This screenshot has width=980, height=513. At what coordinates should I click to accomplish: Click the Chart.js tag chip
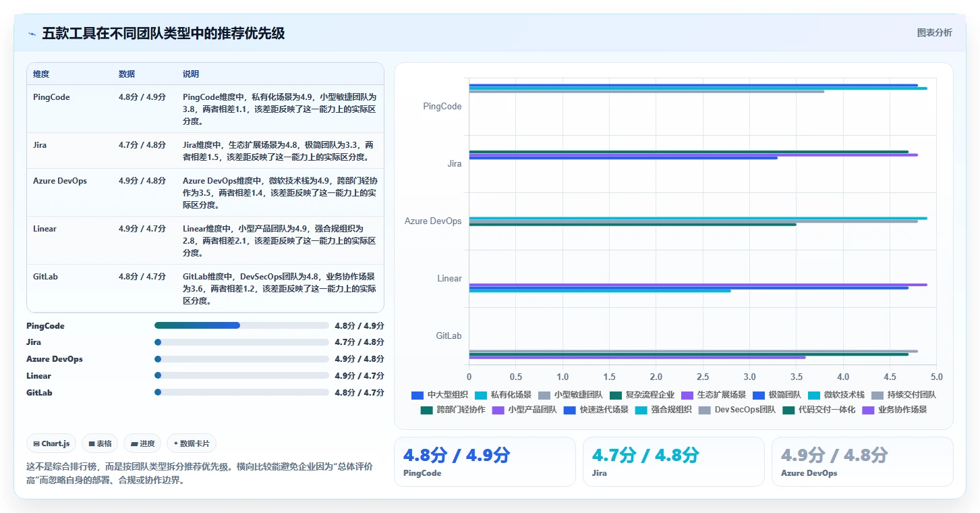[52, 443]
